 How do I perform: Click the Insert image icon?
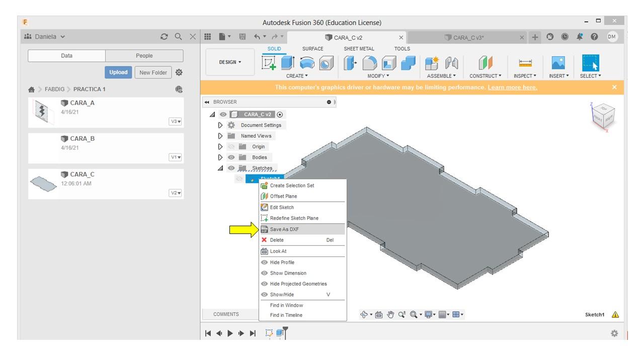click(559, 63)
